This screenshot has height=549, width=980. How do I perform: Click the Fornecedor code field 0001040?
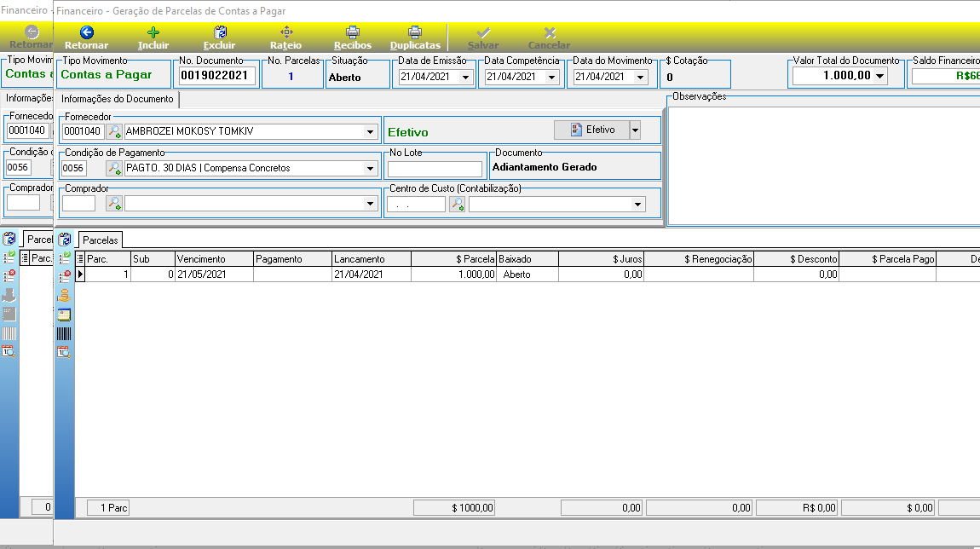(83, 131)
